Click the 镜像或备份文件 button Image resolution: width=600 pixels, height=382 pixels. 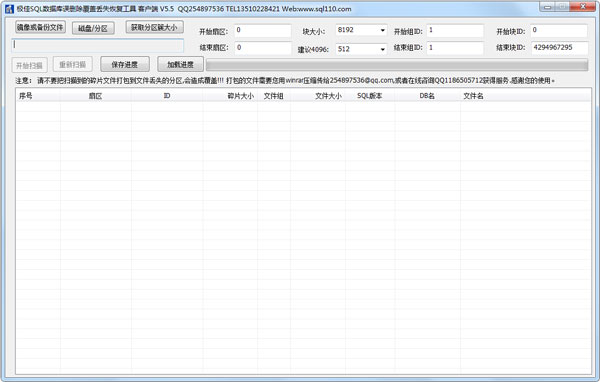click(40, 27)
